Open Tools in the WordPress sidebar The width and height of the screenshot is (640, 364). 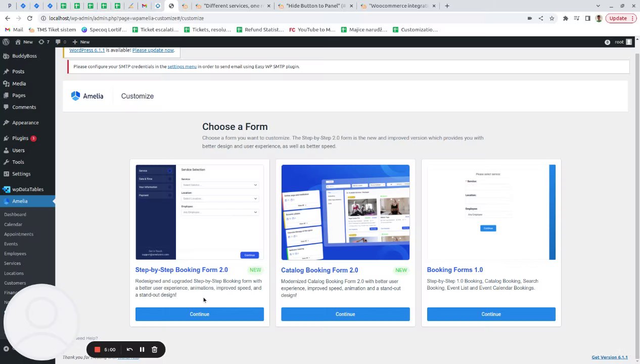coord(27,162)
